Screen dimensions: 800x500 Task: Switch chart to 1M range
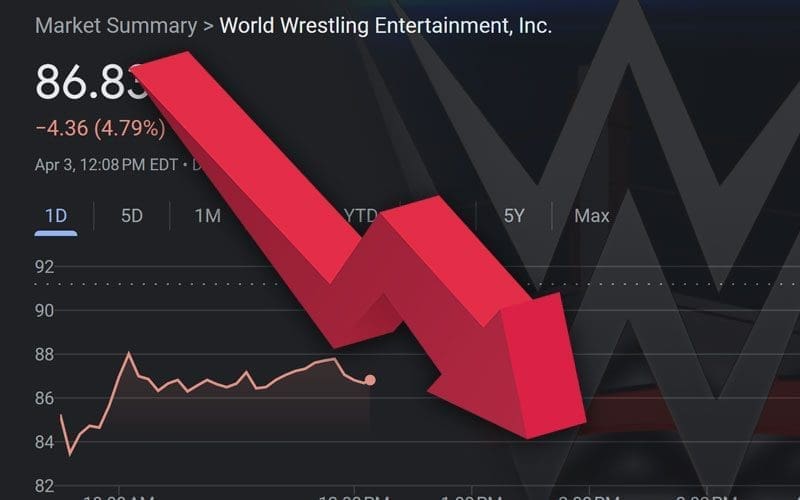(207, 216)
